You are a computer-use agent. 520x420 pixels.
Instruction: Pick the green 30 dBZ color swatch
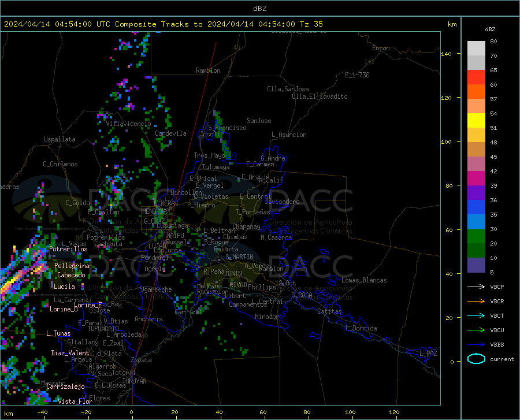click(476, 236)
